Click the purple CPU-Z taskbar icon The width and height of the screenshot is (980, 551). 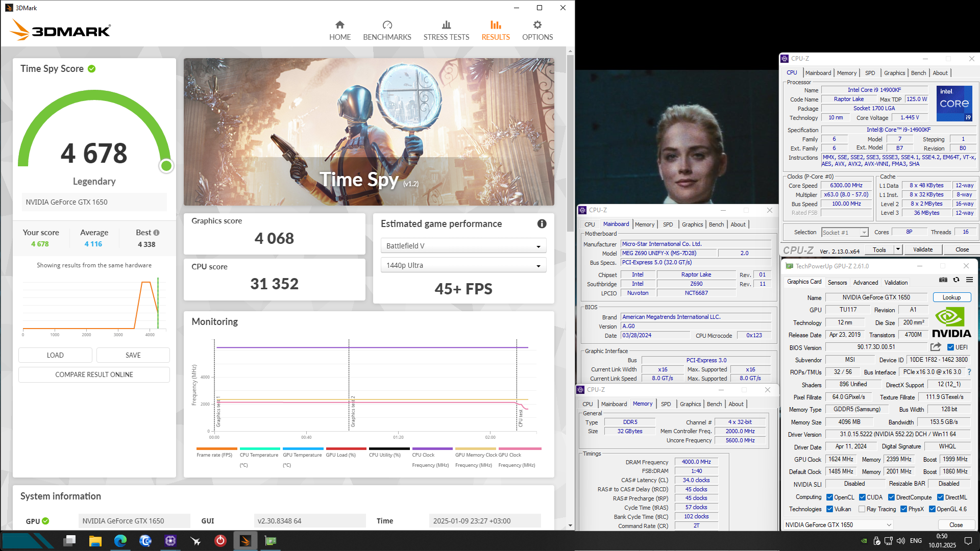pos(170,540)
